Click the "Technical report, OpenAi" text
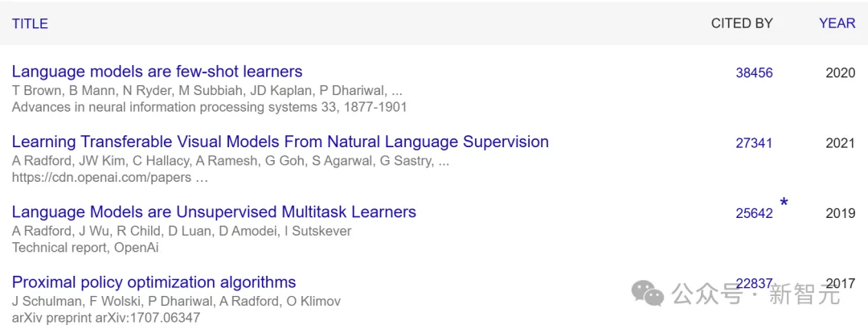Image resolution: width=868 pixels, height=329 pixels. (x=84, y=248)
